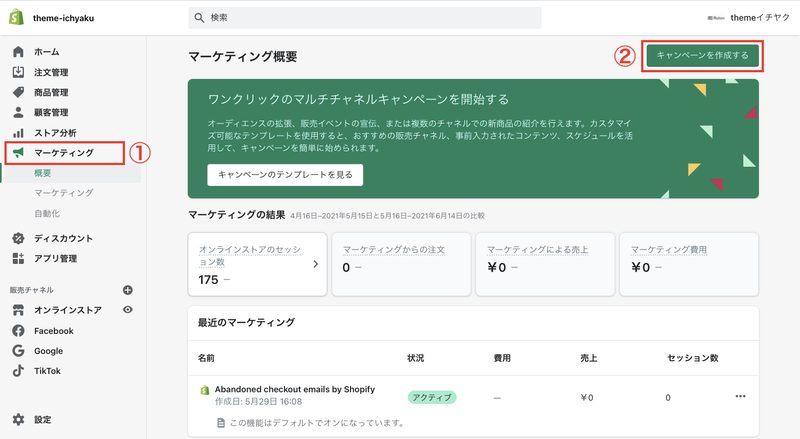Click session count value 175
This screenshot has width=800, height=439.
(208, 280)
